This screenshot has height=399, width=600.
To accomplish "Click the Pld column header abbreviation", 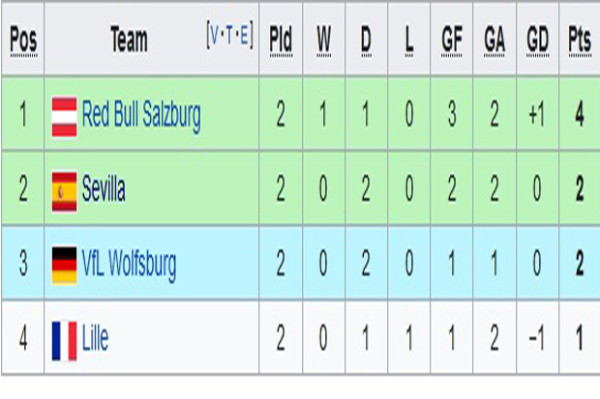I will coord(281,41).
